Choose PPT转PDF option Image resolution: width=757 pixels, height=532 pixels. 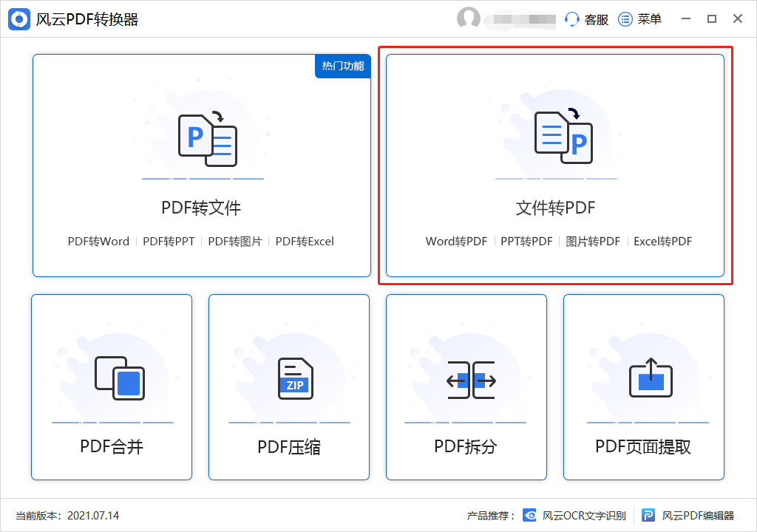pos(526,242)
